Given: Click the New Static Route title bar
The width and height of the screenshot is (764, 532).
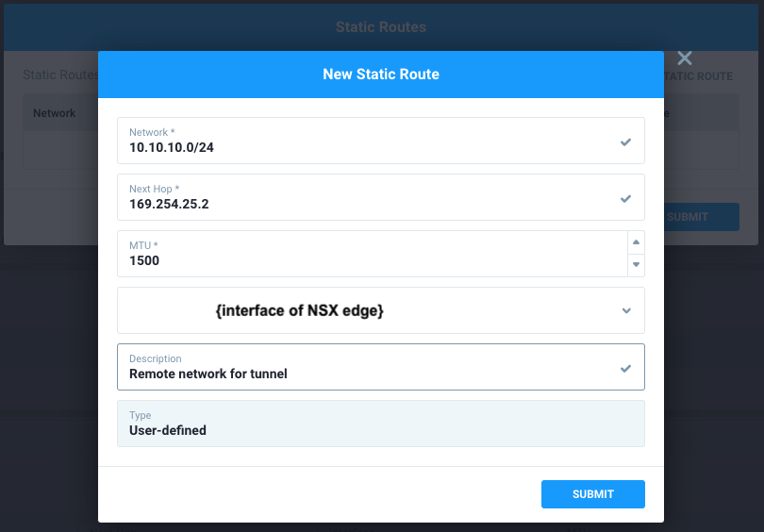Looking at the screenshot, I should point(381,75).
